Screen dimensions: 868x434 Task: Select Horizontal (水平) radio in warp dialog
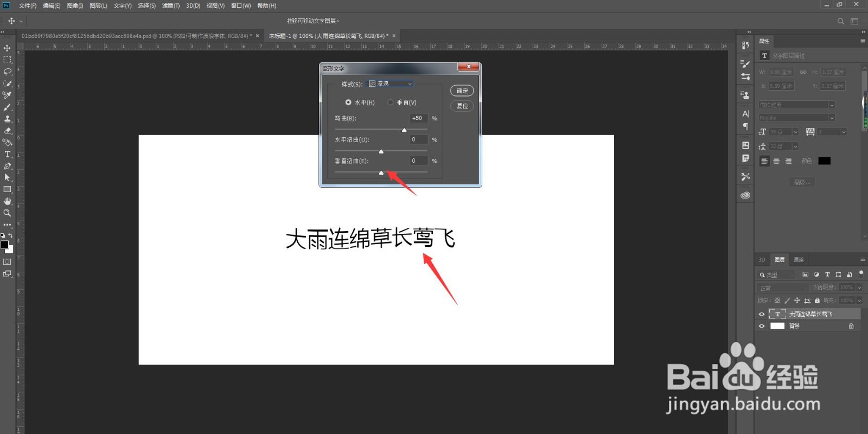pyautogui.click(x=348, y=102)
